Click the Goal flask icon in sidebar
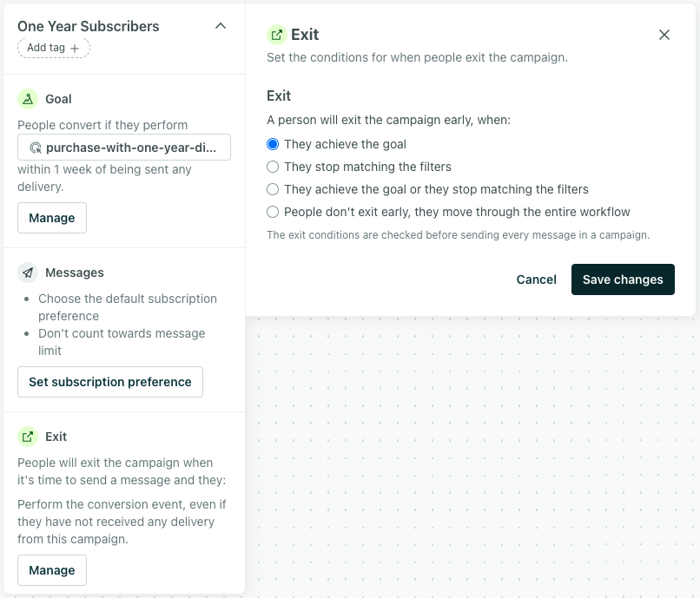Viewport: 700px width, 598px height. (28, 99)
